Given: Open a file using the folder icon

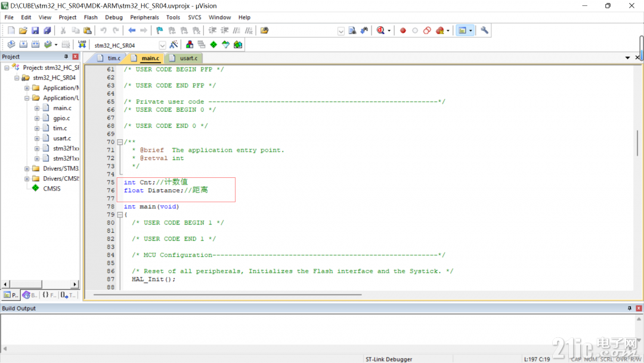Looking at the screenshot, I should 23,30.
